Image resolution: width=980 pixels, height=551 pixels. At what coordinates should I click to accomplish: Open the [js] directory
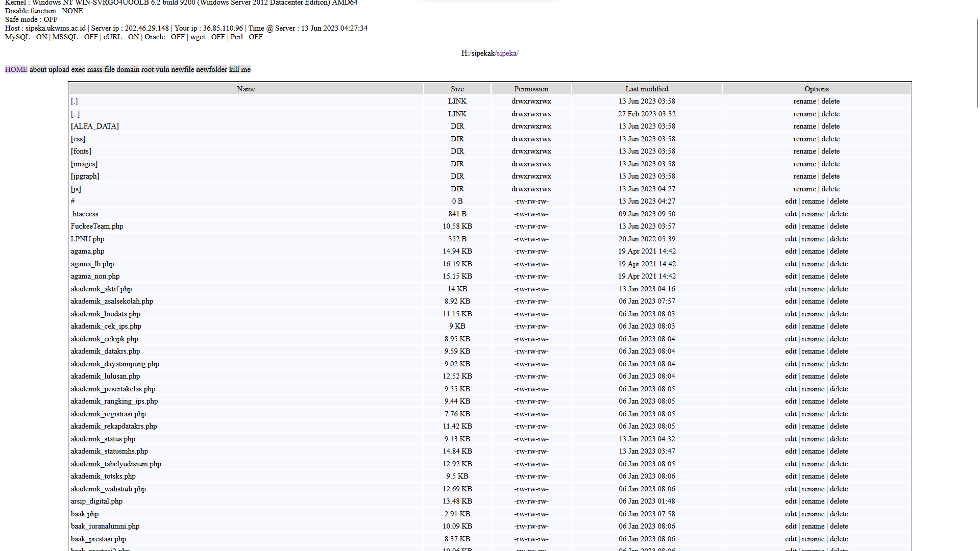(x=76, y=189)
